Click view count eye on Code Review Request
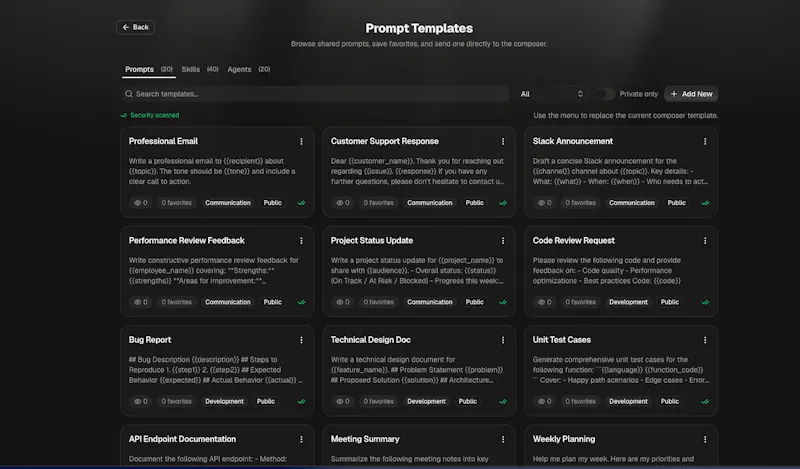Screen dimensions: 800x469 click(x=544, y=302)
